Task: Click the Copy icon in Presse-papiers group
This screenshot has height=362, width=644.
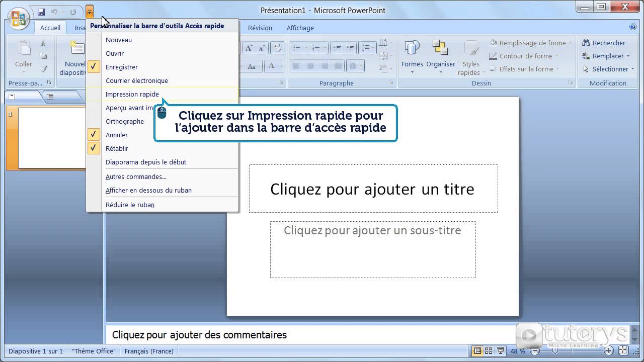Action: tap(43, 56)
